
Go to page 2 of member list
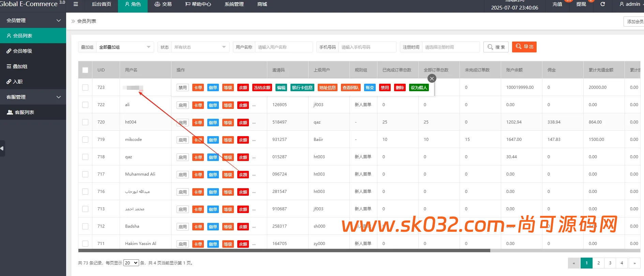[598, 263]
